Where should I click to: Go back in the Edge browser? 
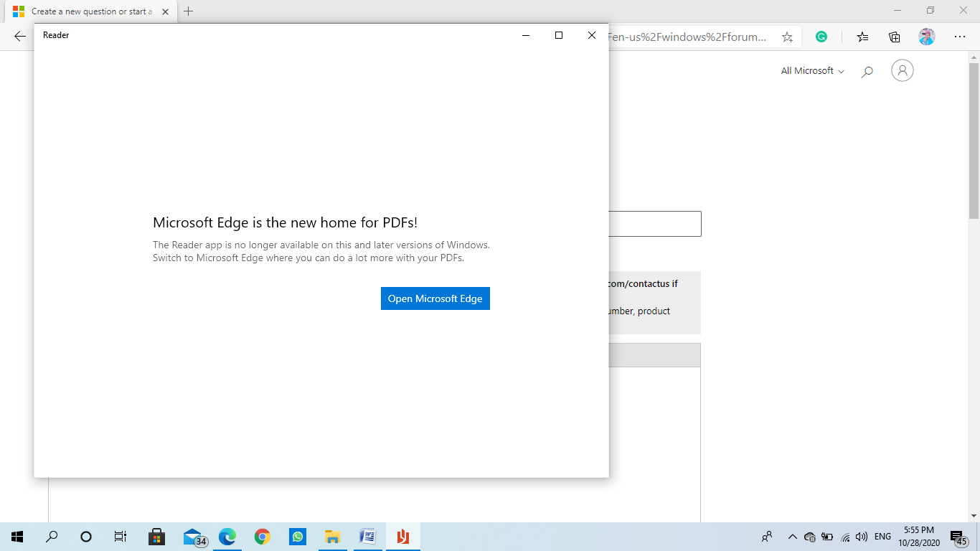(20, 37)
